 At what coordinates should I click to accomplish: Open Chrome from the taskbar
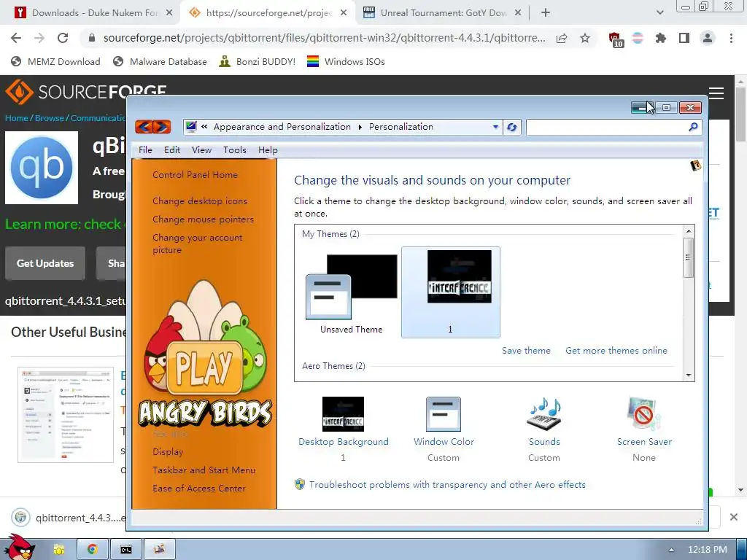point(93,550)
